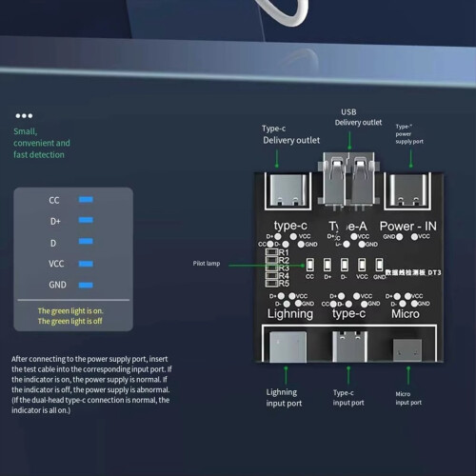The height and width of the screenshot is (476, 476).
Task: Click the R5 resistor on board
Action: [271, 283]
